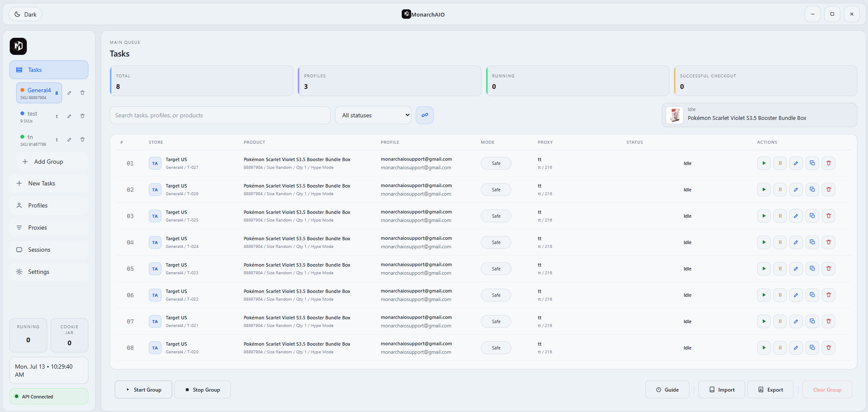
Task: Click Safe mode badge on task 01
Action: 496,163
